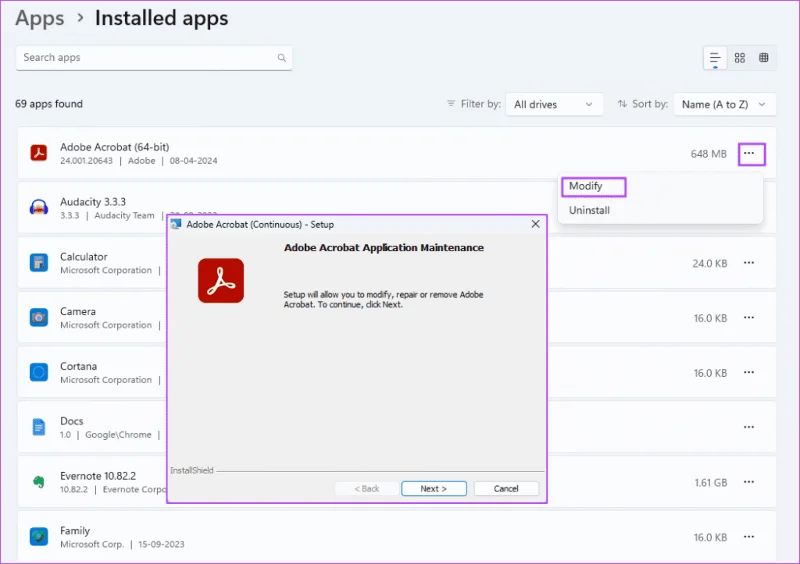Viewport: 800px width, 564px height.
Task: Open the Filter by All drives dropdown
Action: (554, 104)
